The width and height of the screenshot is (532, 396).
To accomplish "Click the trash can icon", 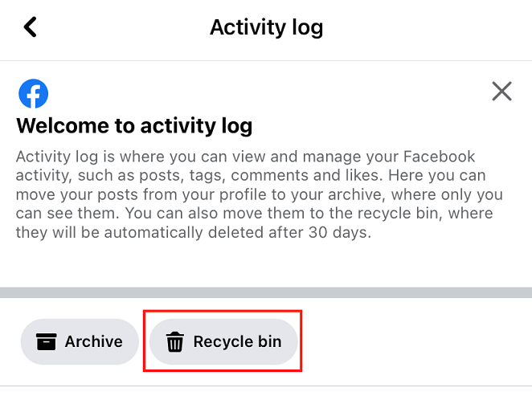I will point(174,341).
